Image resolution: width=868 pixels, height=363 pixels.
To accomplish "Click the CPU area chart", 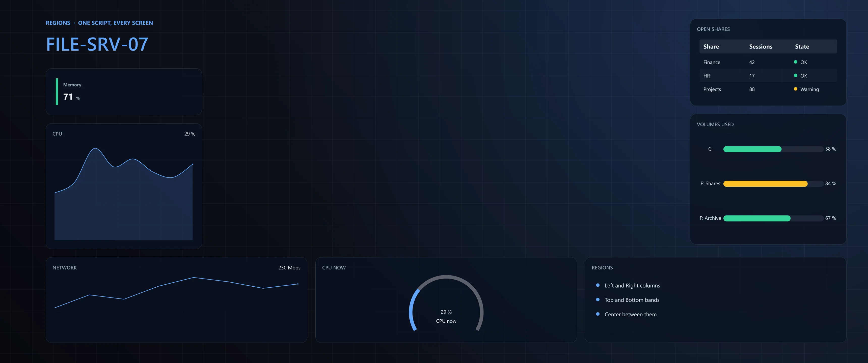I will (124, 194).
